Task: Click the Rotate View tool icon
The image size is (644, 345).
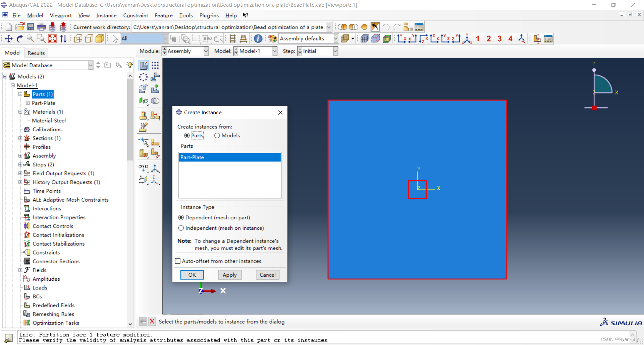Action: 19,39
